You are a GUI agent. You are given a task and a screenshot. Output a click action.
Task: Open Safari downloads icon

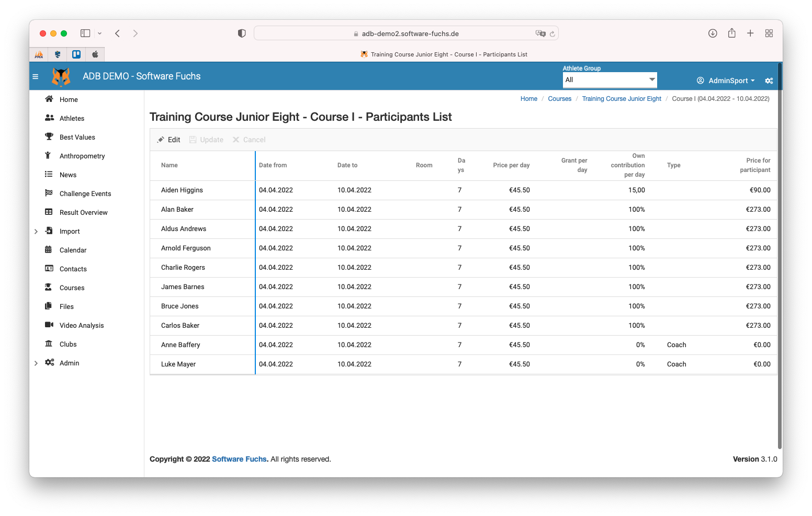click(x=713, y=33)
